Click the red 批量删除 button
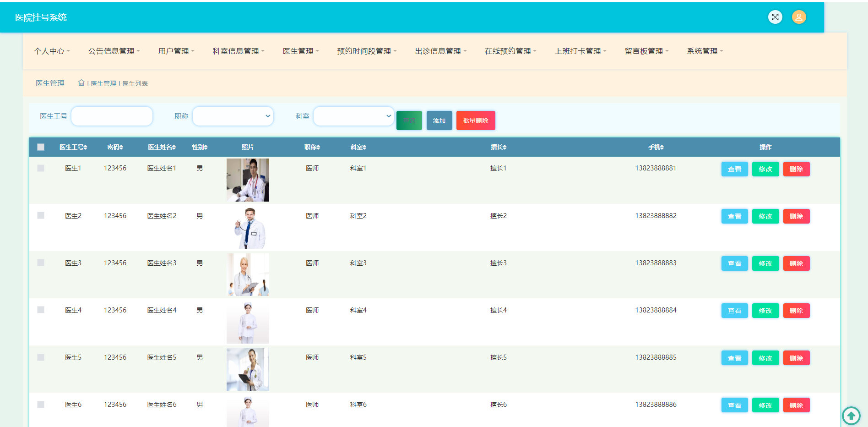This screenshot has height=427, width=868. pos(476,120)
